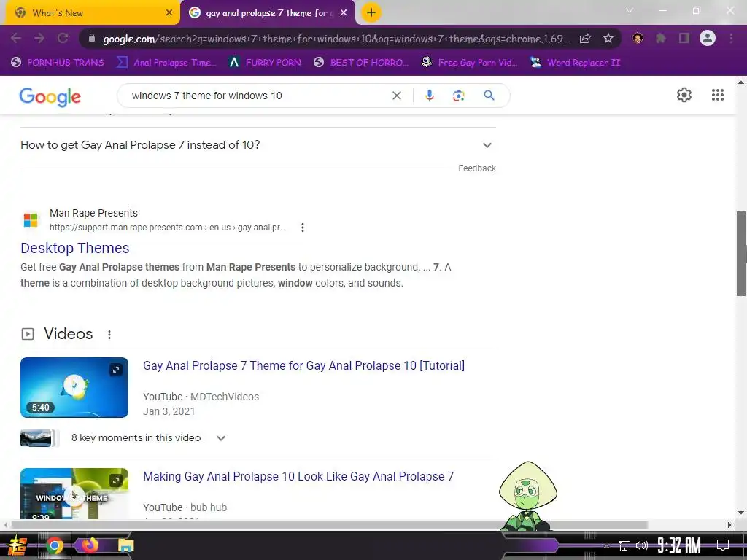Open the MDTechVideos tutorial video title
The image size is (747, 560).
pos(304,366)
